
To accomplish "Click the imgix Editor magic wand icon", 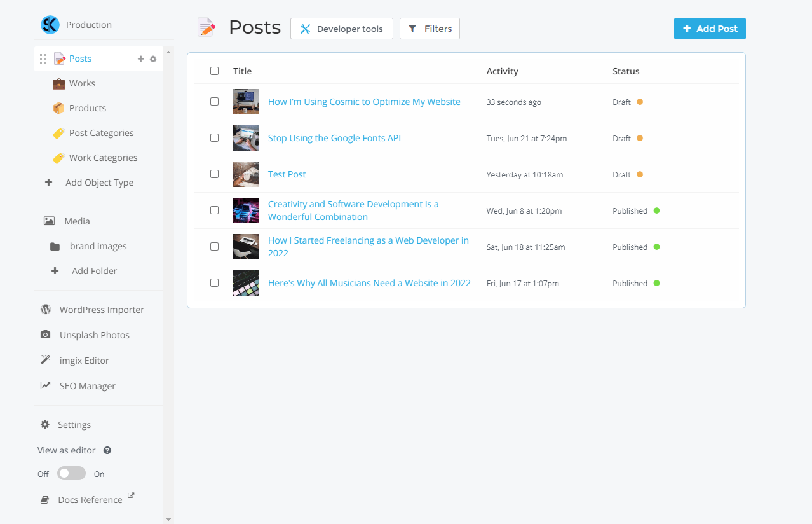I will click(x=46, y=361).
